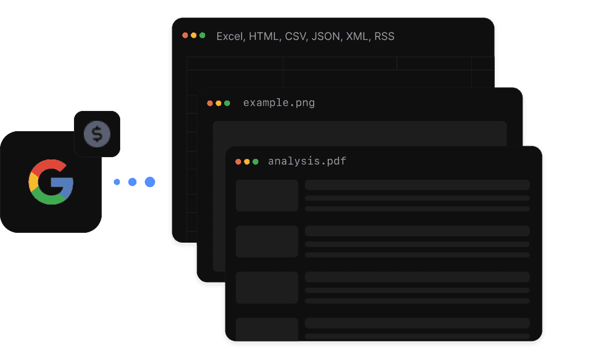The image size is (601, 364).
Task: Click the largest blue loading dot
Action: click(150, 182)
